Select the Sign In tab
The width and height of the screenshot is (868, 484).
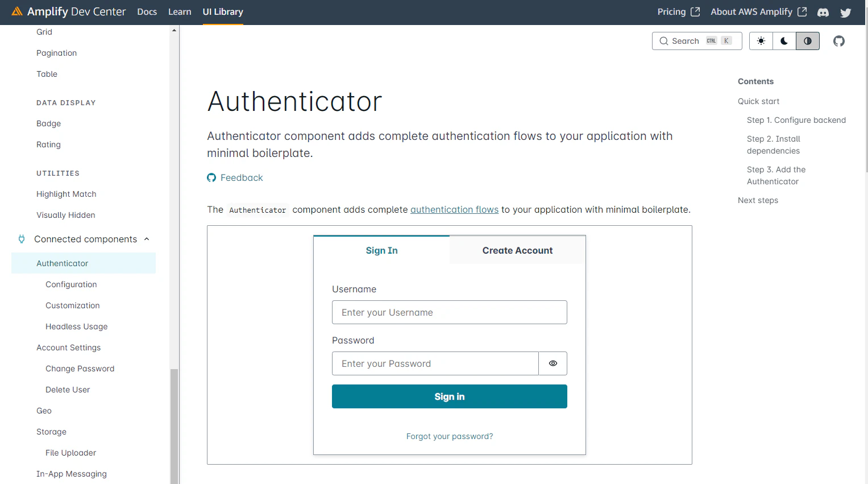381,250
